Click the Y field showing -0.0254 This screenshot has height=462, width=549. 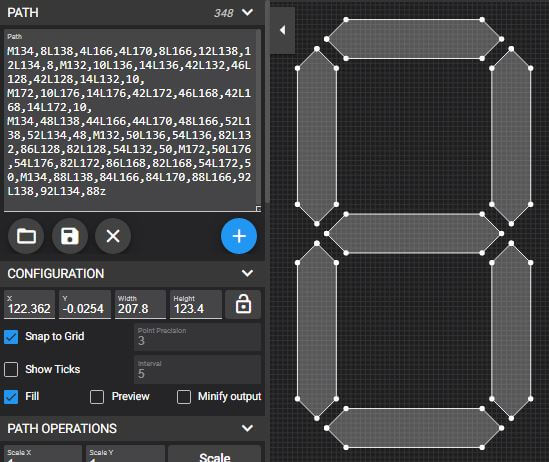(85, 304)
